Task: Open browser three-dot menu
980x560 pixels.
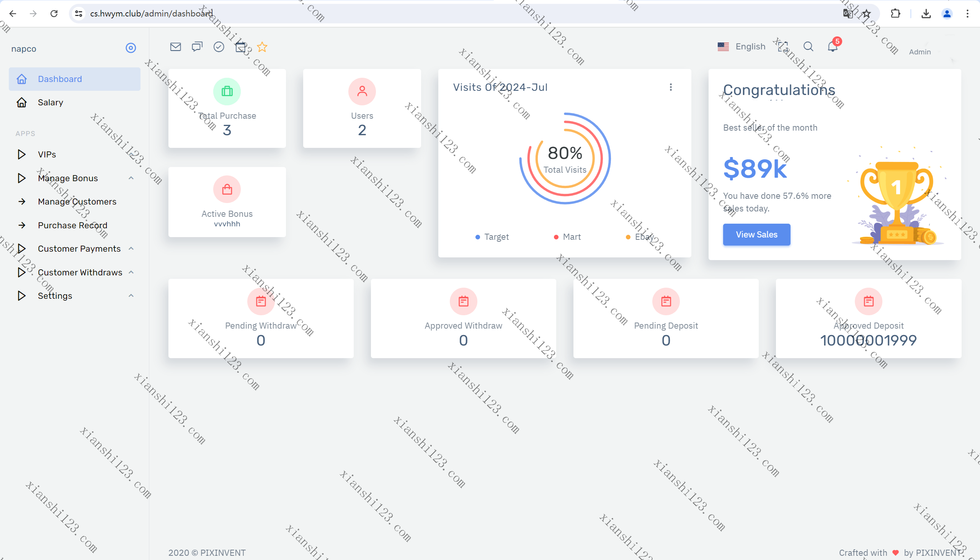Action: pyautogui.click(x=967, y=13)
